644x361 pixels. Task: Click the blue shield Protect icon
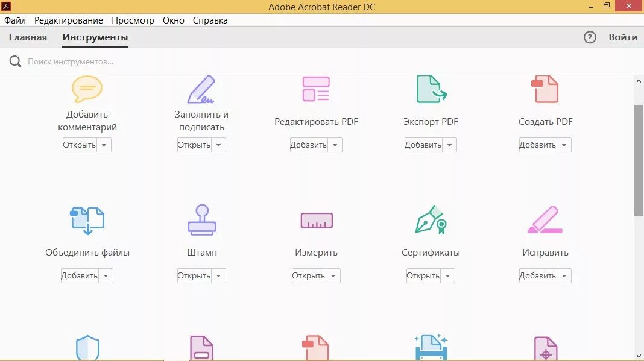click(x=87, y=348)
